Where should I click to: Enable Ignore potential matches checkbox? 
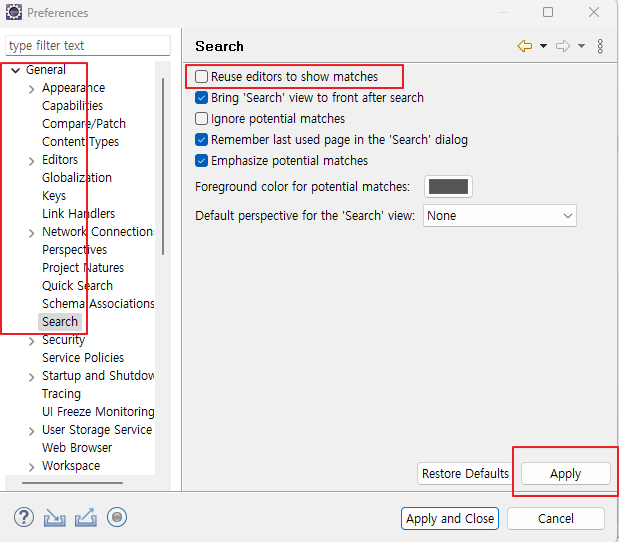click(x=201, y=118)
